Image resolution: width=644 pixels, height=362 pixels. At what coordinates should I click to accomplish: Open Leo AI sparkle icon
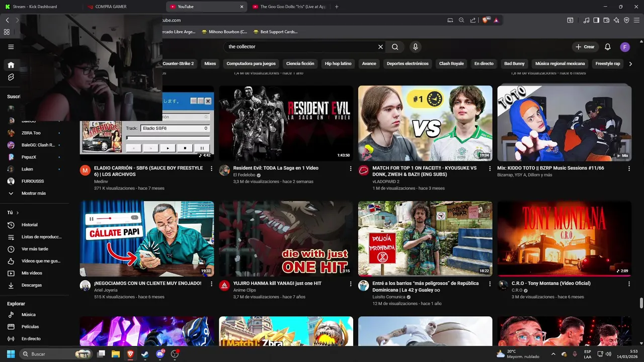616,20
